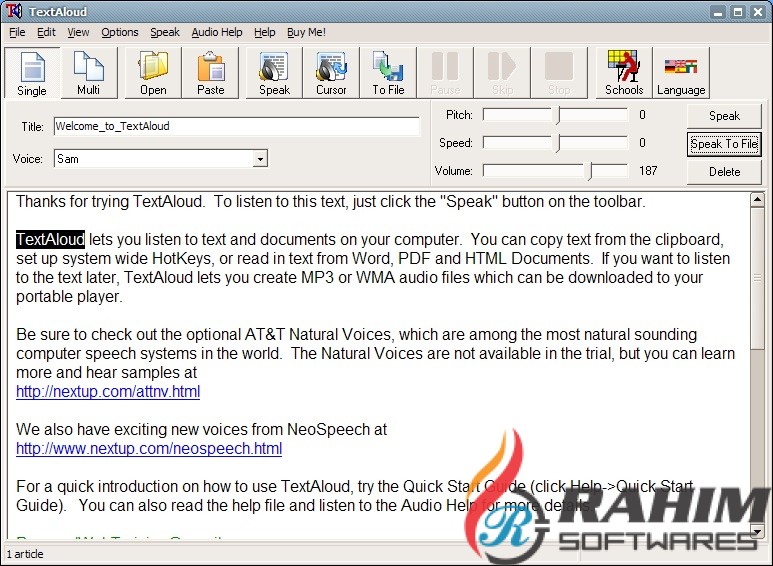Click the Pause toolbar icon
The height and width of the screenshot is (566, 773).
[445, 73]
